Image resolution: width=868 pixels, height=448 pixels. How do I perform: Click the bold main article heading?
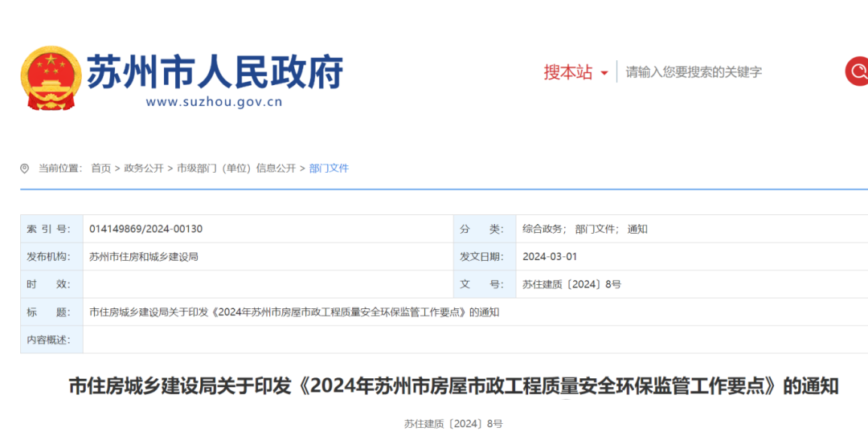[x=453, y=386]
